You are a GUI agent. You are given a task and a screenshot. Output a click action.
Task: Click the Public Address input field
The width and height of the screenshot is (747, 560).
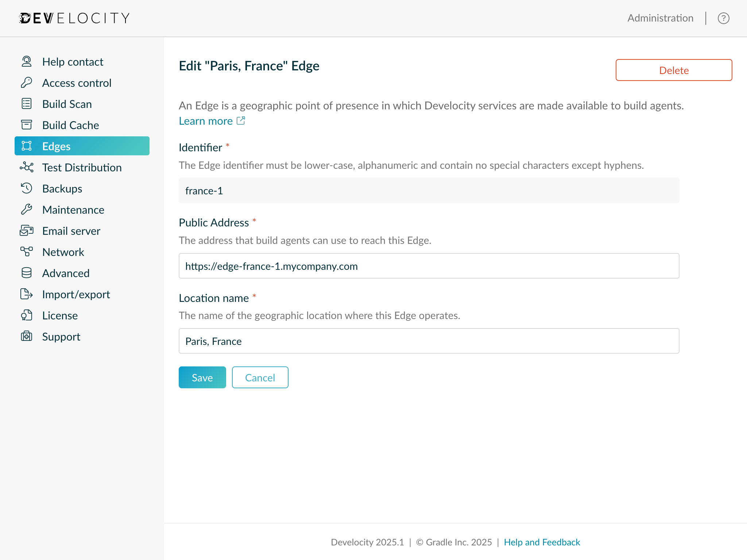429,266
